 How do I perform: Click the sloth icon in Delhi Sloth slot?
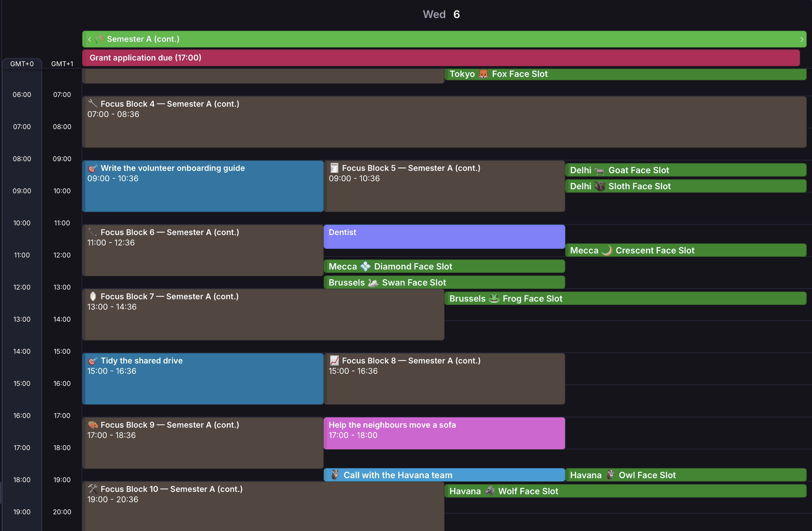[600, 186]
